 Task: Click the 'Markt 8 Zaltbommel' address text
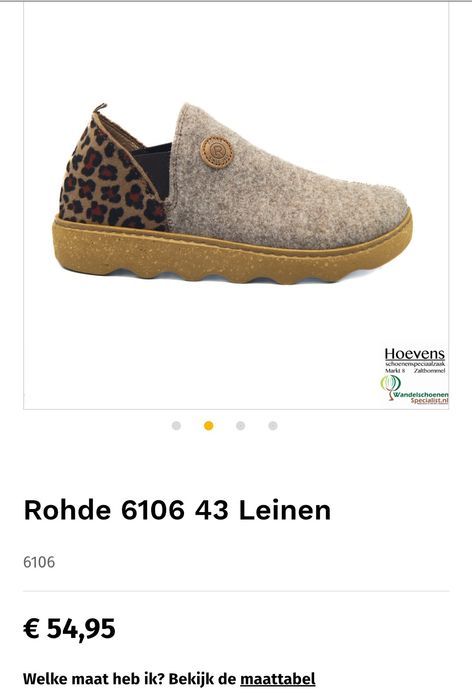coord(415,370)
